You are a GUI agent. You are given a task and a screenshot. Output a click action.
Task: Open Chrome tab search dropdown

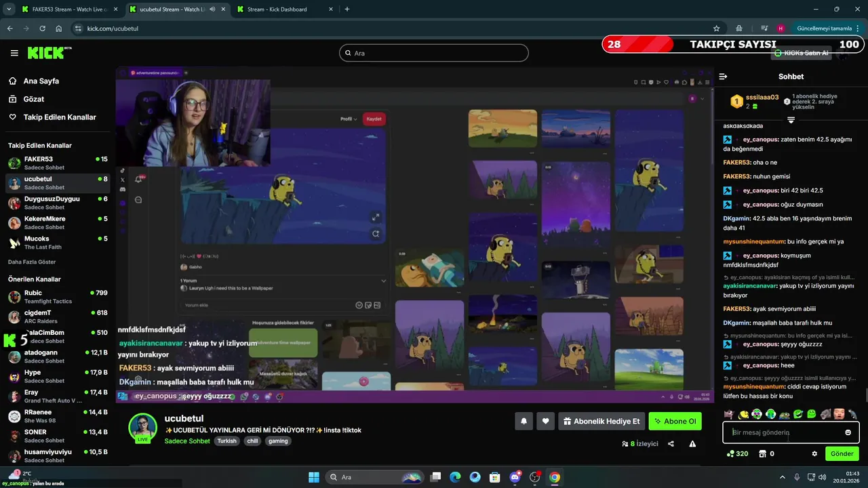click(x=8, y=9)
